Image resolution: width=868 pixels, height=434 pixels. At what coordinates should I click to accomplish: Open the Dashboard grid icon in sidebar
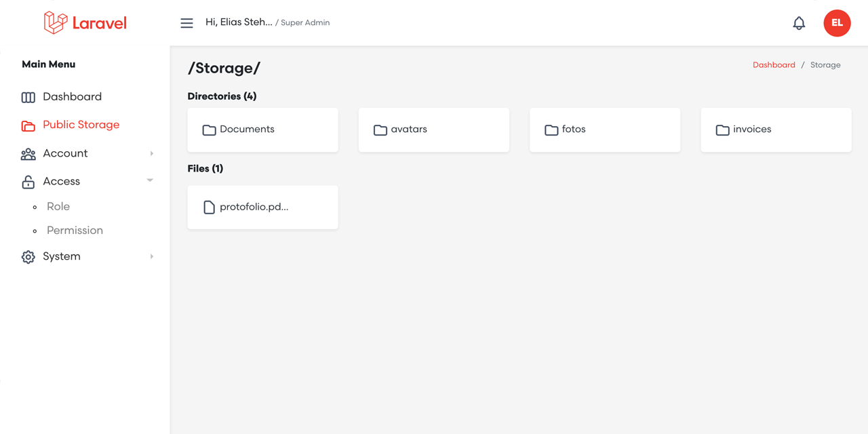pyautogui.click(x=28, y=96)
